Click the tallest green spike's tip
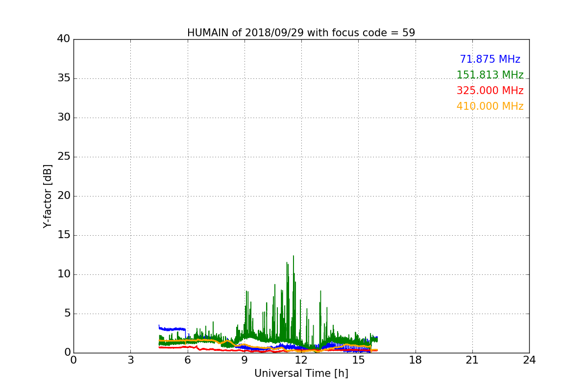588x392 pixels. click(294, 256)
